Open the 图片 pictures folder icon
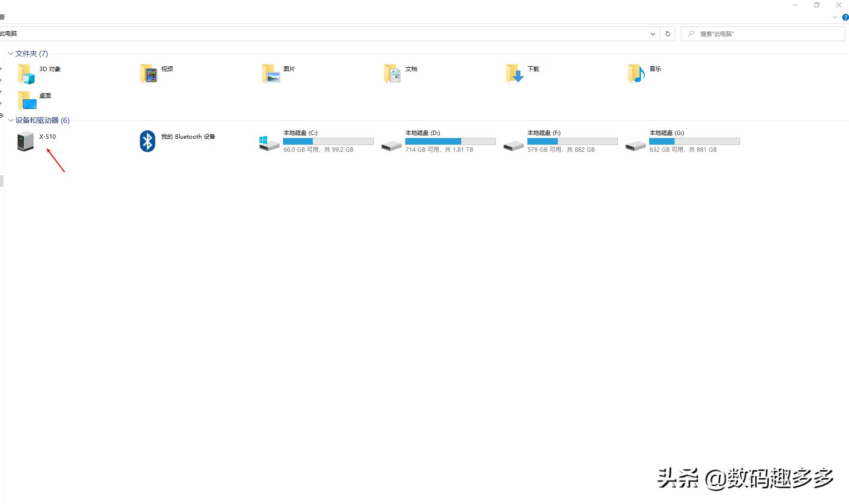Screen dimensions: 849x504 point(271,74)
